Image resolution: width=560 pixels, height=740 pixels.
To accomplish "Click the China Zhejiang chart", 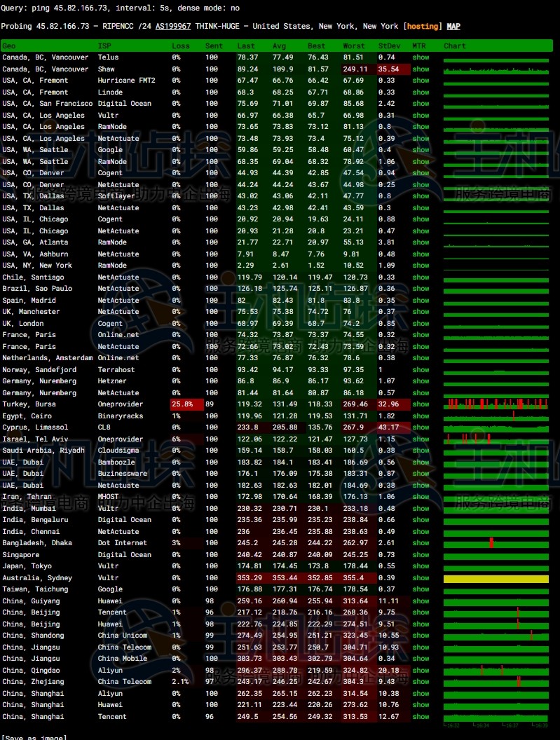I will coord(496,681).
